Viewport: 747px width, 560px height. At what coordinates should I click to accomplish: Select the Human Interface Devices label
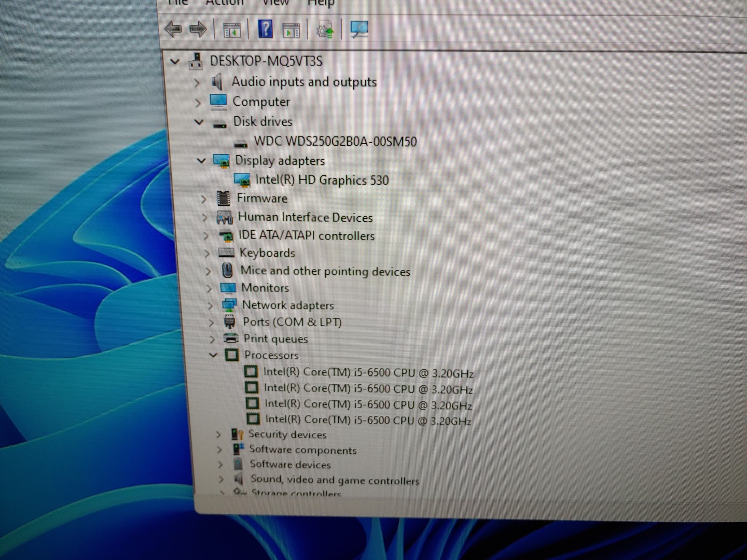(x=305, y=217)
